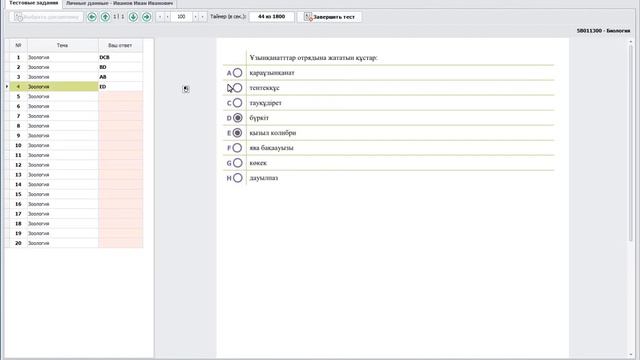Image resolution: width=640 pixels, height=360 pixels.
Task: Open the Личные данные - Иванов Иван Иванович tab
Action: click(120, 3)
